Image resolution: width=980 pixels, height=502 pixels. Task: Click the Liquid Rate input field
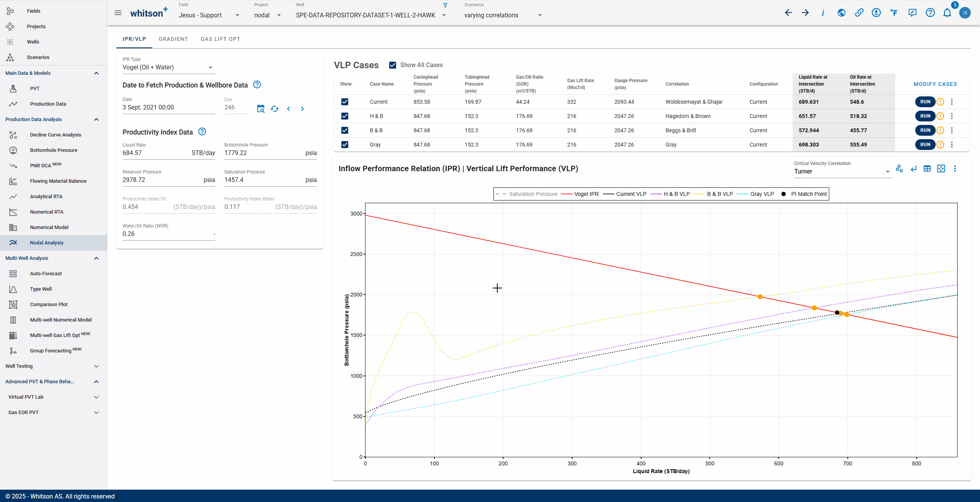pyautogui.click(x=169, y=153)
